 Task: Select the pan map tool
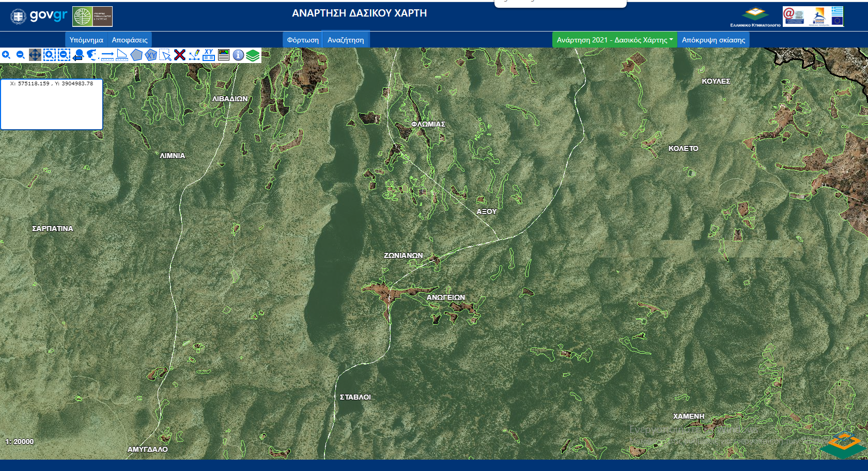click(x=35, y=55)
